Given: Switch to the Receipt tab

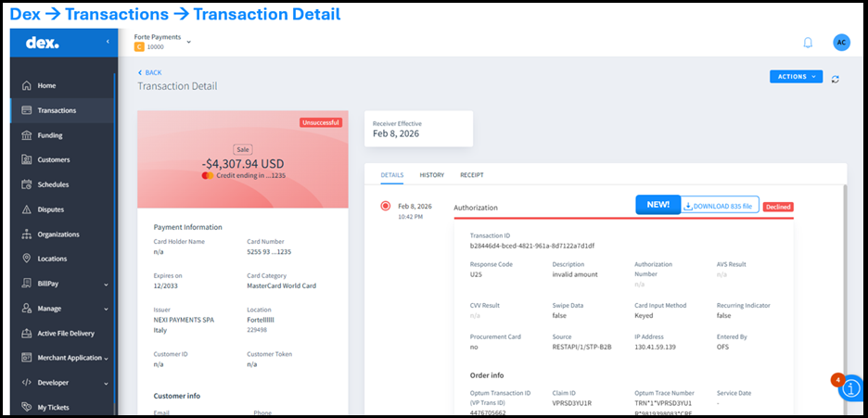Looking at the screenshot, I should (x=472, y=175).
